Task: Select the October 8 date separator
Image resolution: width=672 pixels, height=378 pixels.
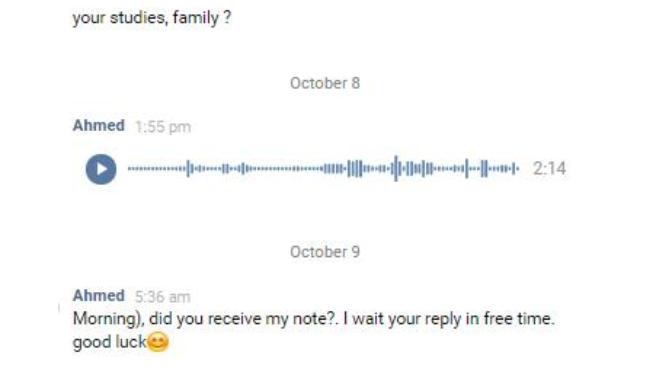Action: coord(325,83)
